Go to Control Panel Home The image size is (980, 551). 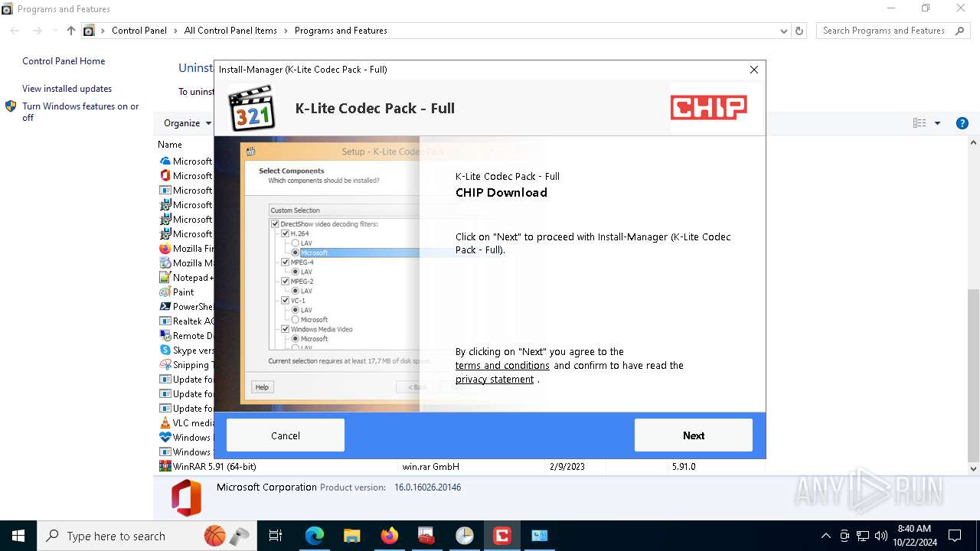(64, 61)
